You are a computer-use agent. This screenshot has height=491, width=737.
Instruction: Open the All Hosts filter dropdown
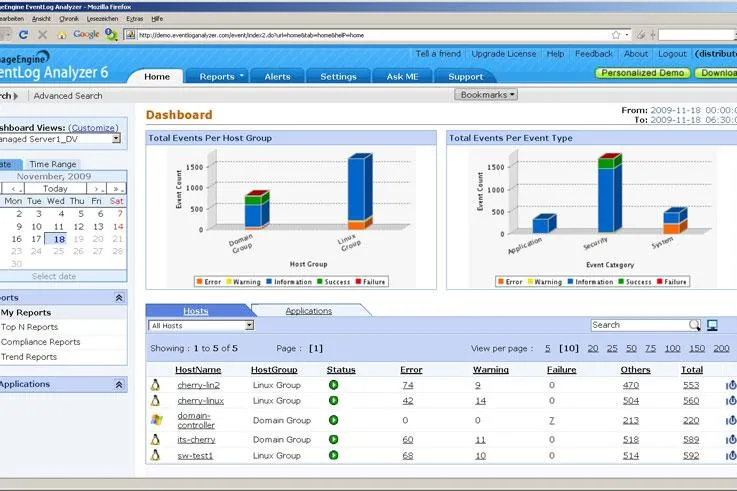click(250, 325)
